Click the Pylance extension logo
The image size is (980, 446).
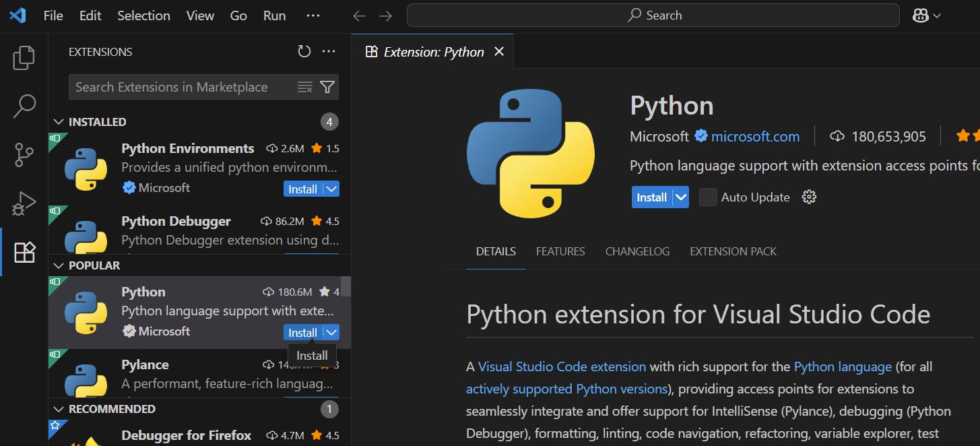(86, 381)
